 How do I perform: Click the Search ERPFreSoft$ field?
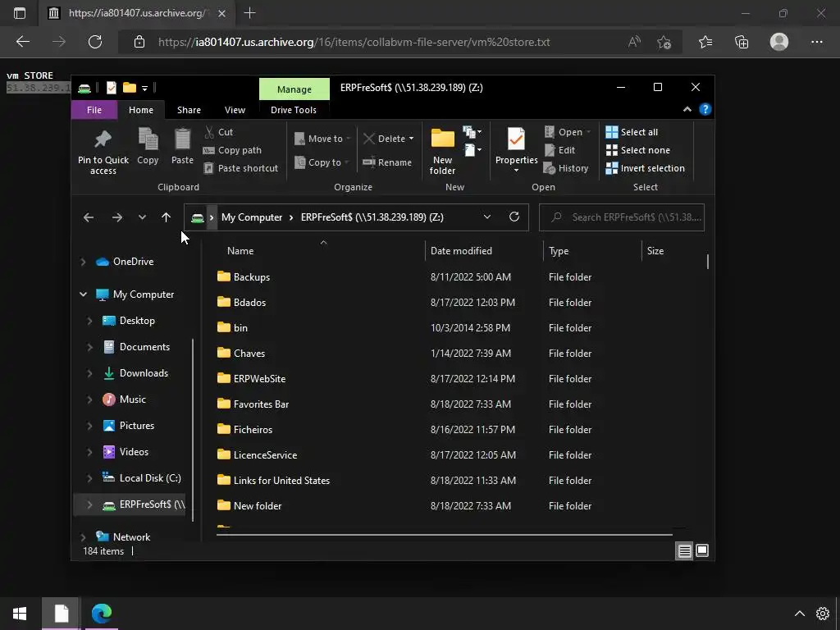tap(622, 217)
